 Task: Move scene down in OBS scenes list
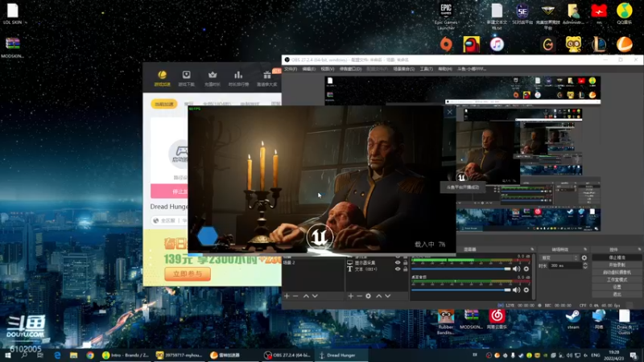(x=315, y=296)
